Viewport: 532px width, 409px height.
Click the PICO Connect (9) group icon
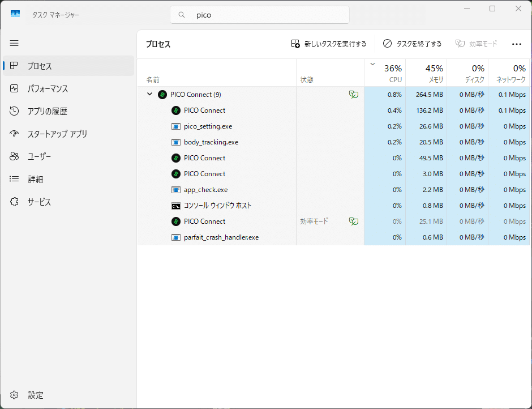162,95
